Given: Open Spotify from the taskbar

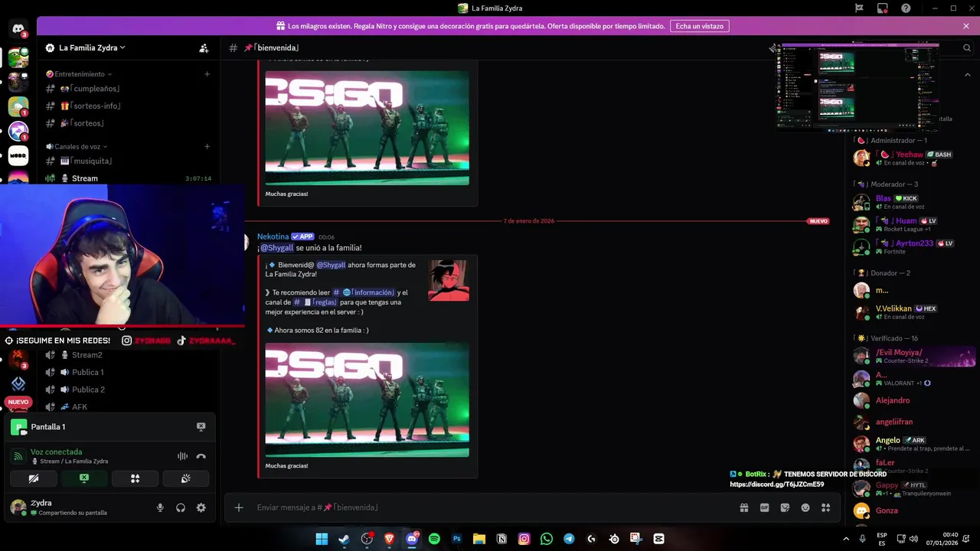Looking at the screenshot, I should [434, 539].
